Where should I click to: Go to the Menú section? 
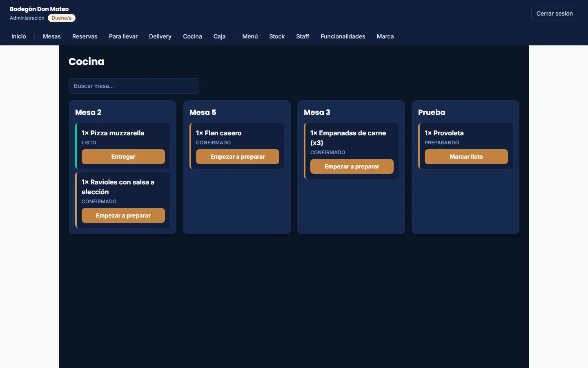coord(250,36)
